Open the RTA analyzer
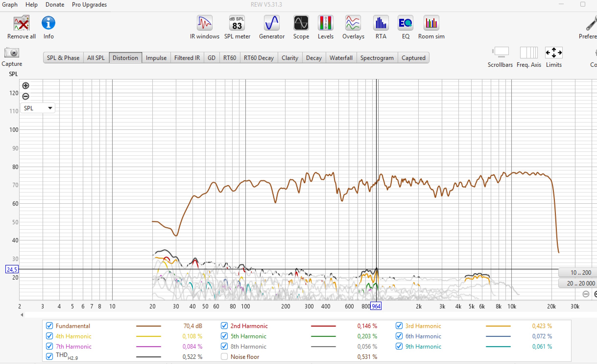Screen dimensions: 597x364 tap(381, 23)
